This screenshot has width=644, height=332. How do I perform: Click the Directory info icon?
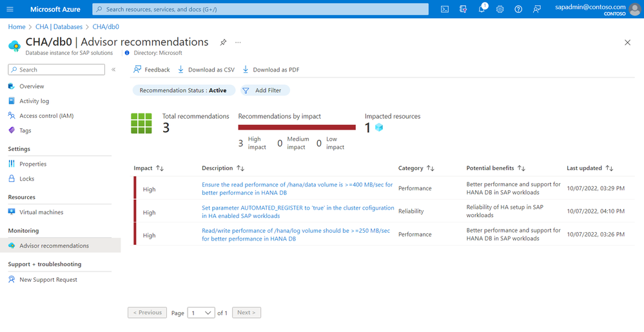pos(127,53)
